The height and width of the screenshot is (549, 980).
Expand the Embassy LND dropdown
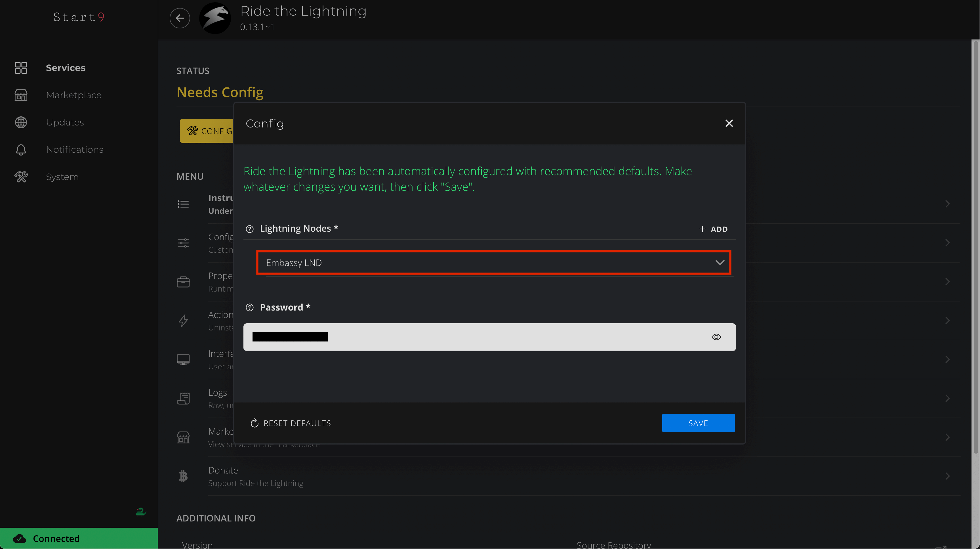(493, 263)
